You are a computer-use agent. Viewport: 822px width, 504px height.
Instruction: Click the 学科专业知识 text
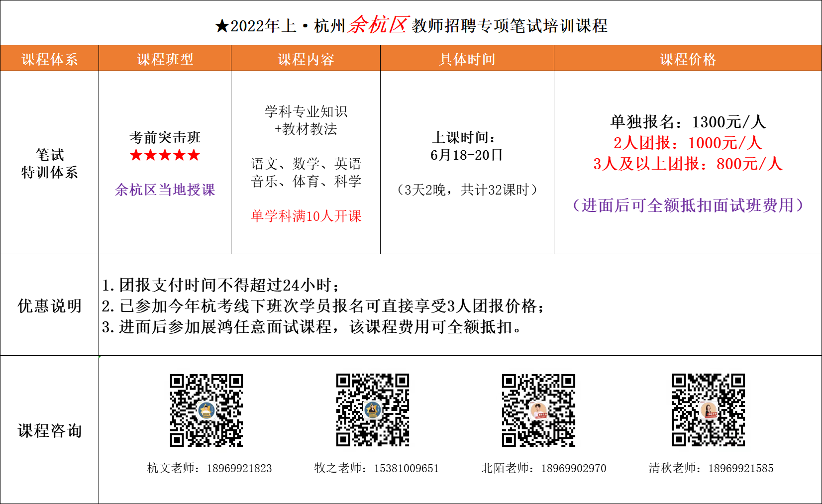(x=306, y=111)
